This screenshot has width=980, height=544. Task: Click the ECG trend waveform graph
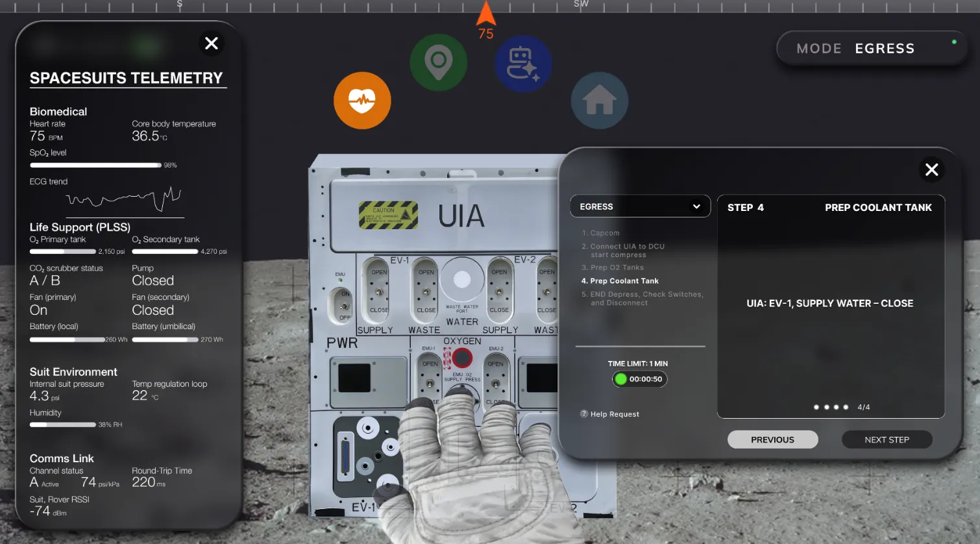(123, 198)
